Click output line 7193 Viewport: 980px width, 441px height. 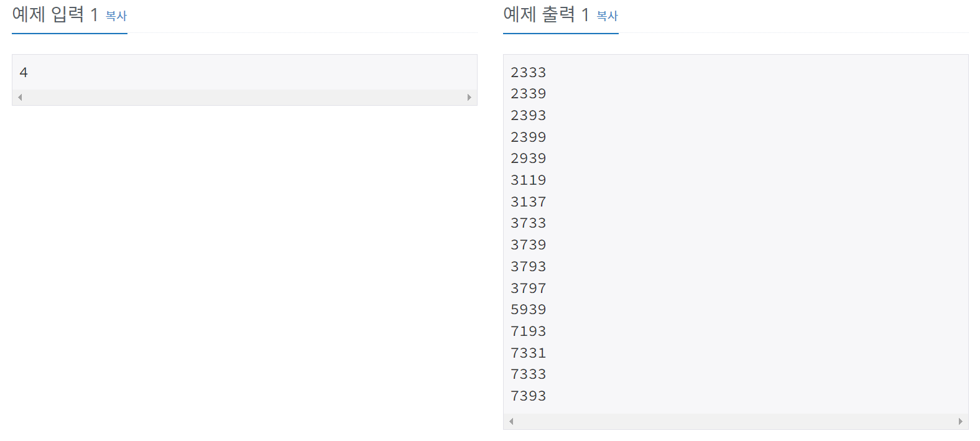pyautogui.click(x=529, y=332)
